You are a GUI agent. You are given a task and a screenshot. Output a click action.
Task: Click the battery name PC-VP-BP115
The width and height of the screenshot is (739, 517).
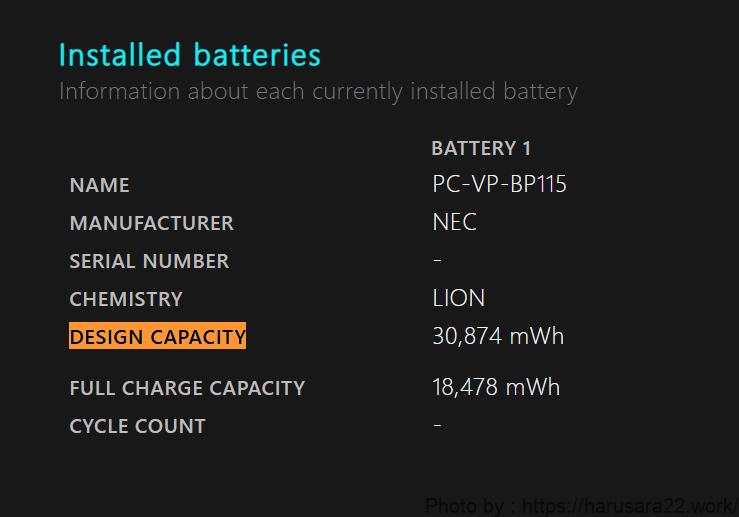[x=499, y=185]
